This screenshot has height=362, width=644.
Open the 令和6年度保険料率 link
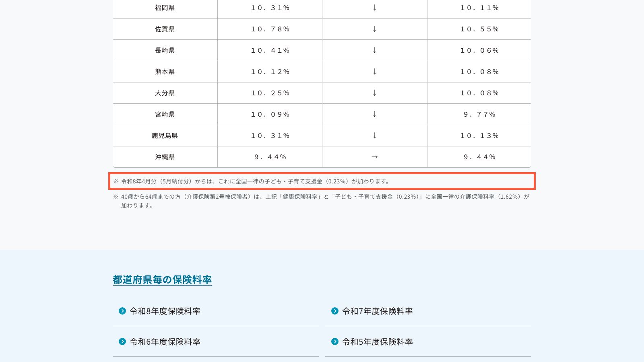(165, 341)
